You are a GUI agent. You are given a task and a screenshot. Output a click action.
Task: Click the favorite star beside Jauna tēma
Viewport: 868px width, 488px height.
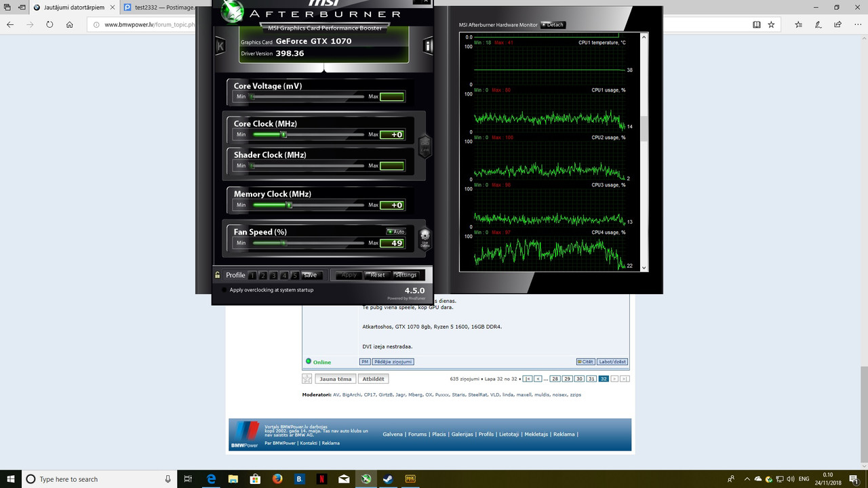point(307,379)
